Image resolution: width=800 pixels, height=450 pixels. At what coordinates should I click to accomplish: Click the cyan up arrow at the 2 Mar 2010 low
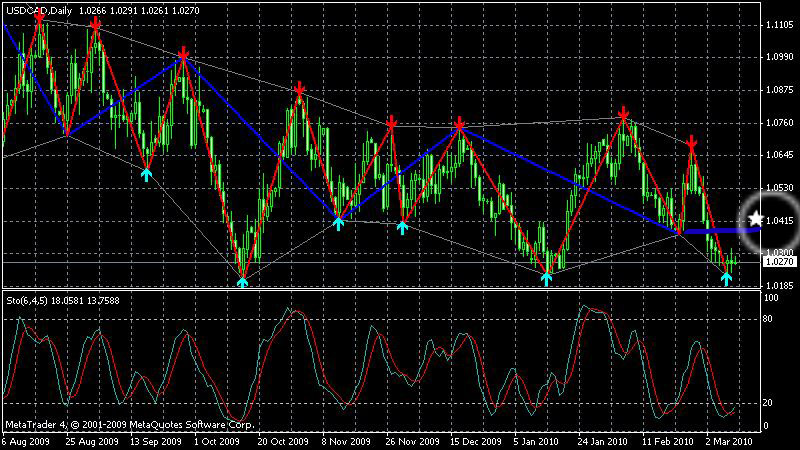pyautogui.click(x=727, y=278)
